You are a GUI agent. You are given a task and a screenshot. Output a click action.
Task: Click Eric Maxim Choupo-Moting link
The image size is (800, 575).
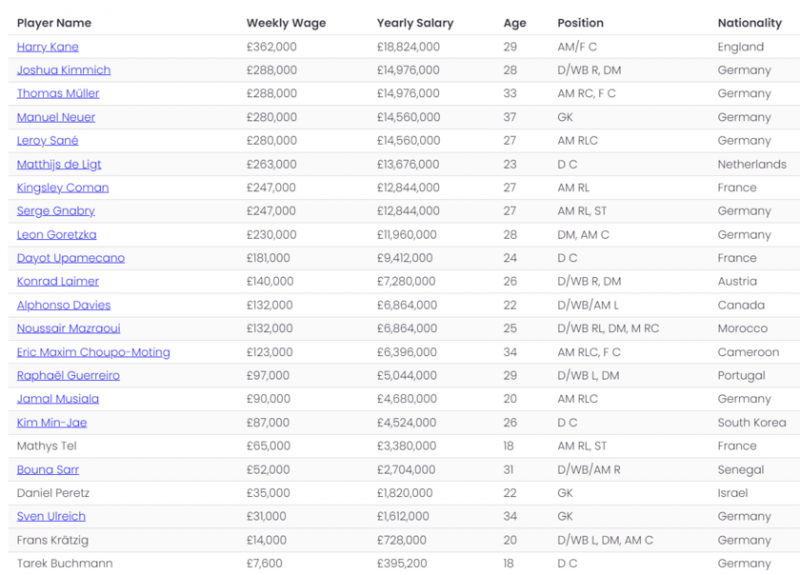click(x=93, y=352)
